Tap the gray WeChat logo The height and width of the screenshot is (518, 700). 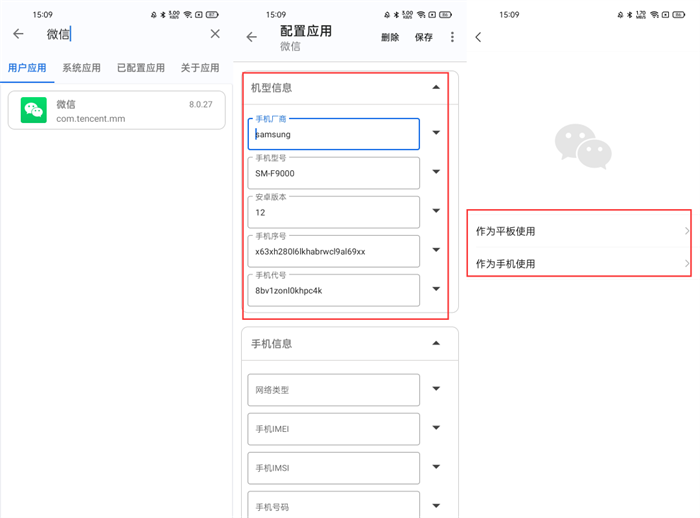click(x=583, y=146)
